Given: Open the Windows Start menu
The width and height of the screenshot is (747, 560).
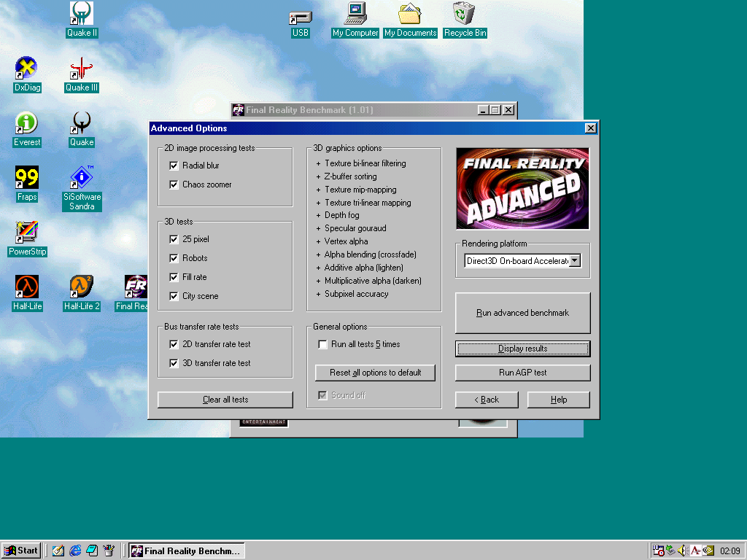Looking at the screenshot, I should click(21, 551).
